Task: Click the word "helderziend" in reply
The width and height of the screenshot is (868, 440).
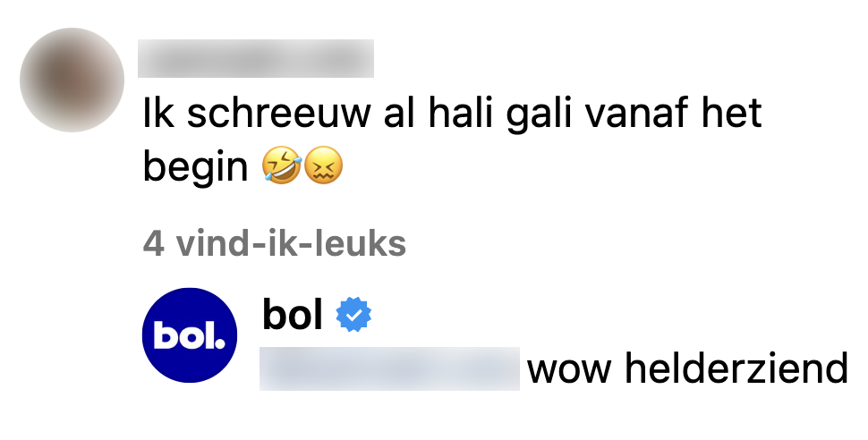Action: 736,368
